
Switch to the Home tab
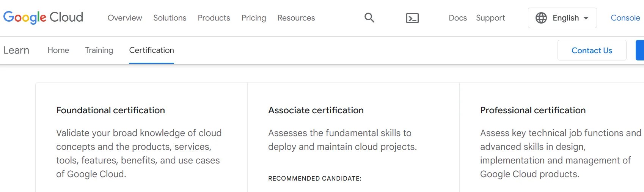click(58, 50)
